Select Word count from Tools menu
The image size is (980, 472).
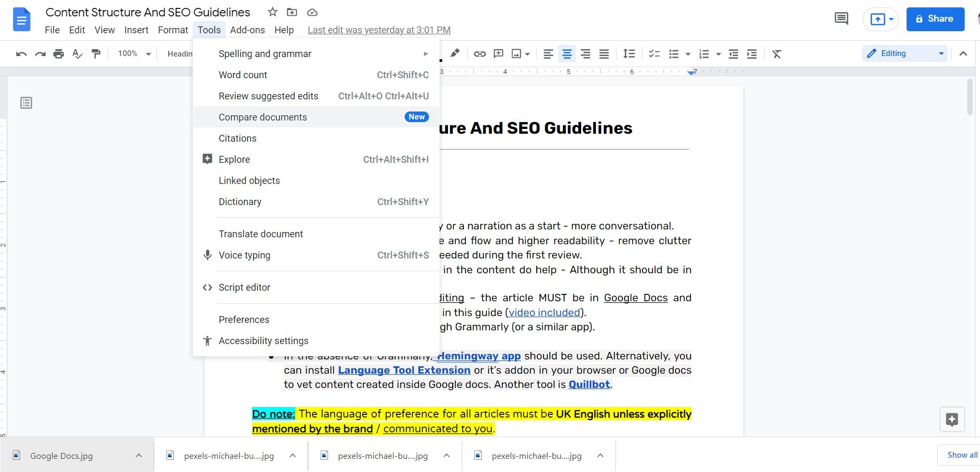point(316,75)
